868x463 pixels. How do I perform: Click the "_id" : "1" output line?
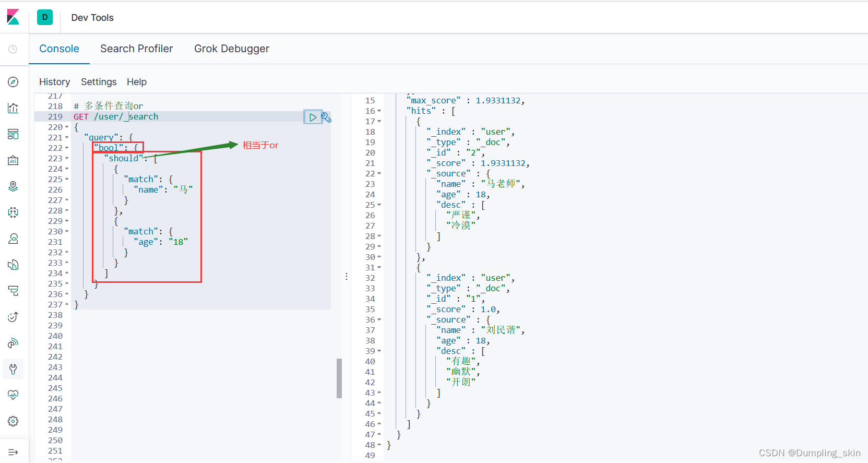click(456, 299)
